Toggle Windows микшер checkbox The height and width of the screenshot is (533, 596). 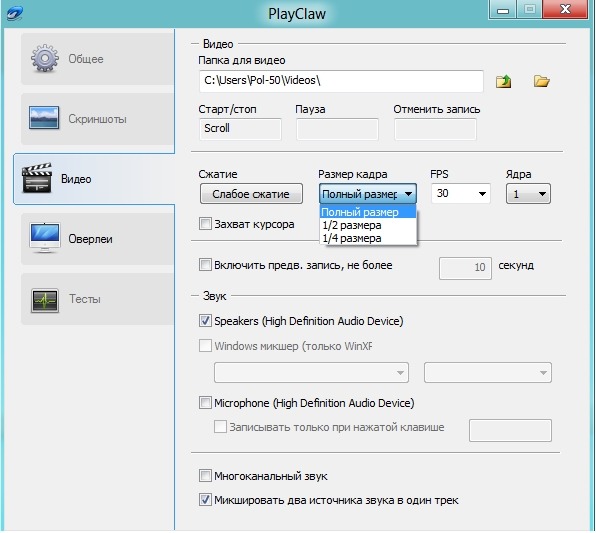tap(205, 346)
